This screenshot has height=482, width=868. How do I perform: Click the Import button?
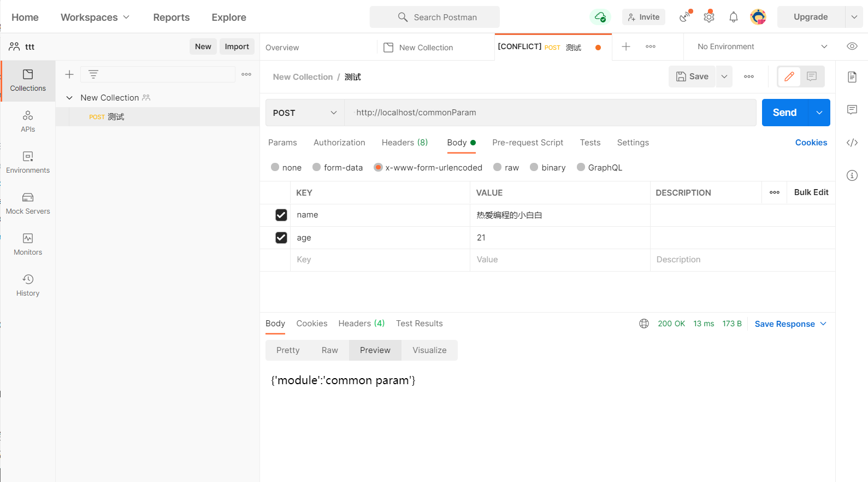tap(237, 46)
